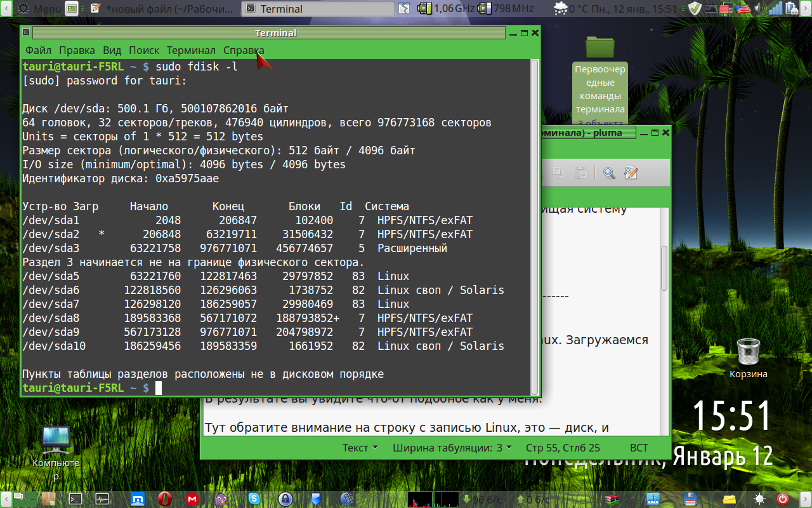
Task: Launch Opera browser from bottom panel
Action: pyautogui.click(x=164, y=499)
